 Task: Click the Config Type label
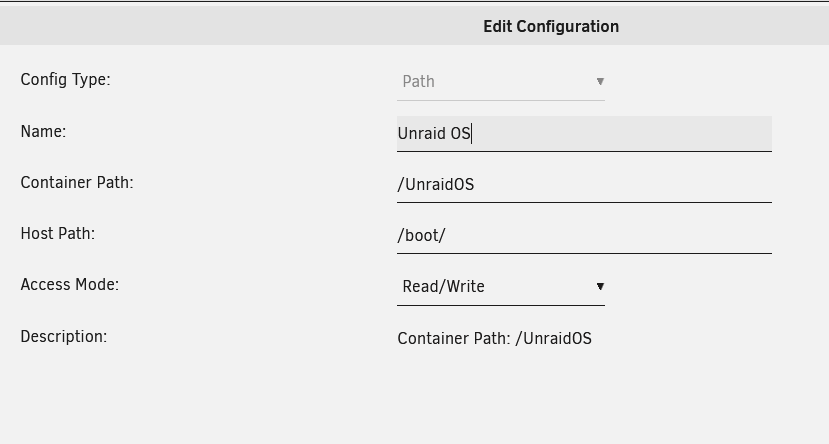click(x=66, y=80)
